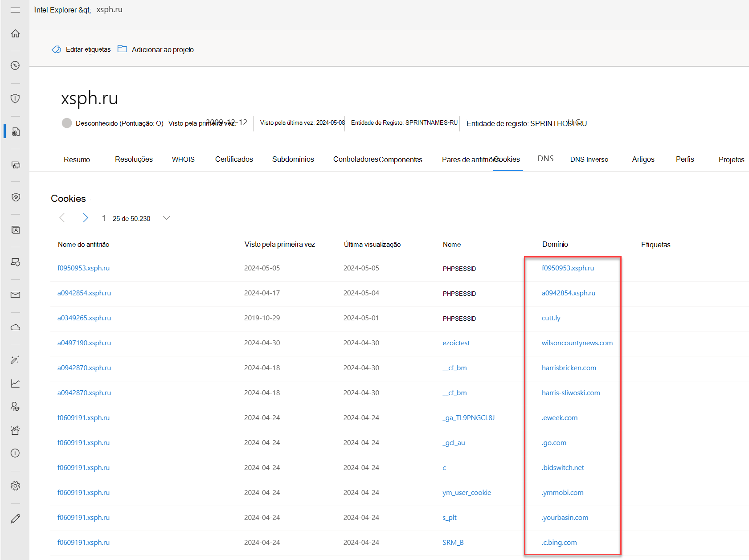Click the pencil customize icon in sidebar

pyautogui.click(x=15, y=519)
